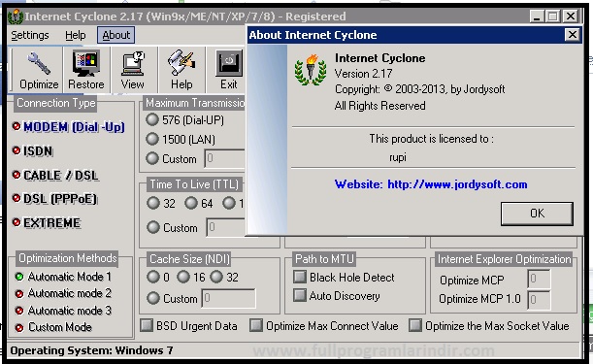The image size is (593, 364).
Task: Choose Automatic mode 2 optimization
Action: tap(63, 293)
